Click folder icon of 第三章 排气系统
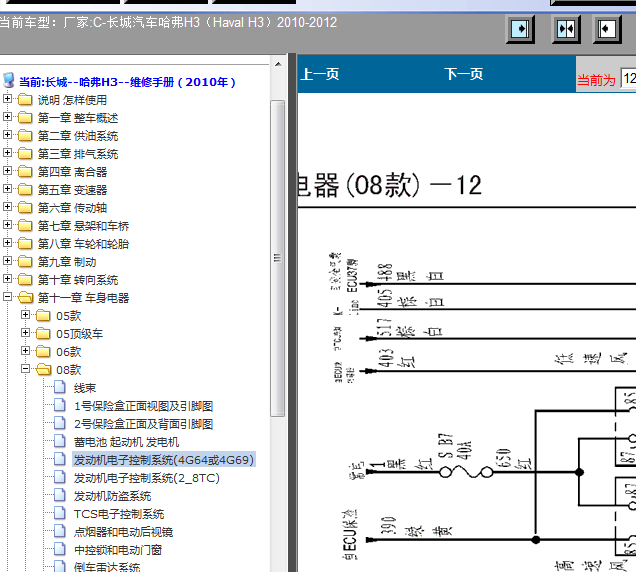The width and height of the screenshot is (636, 572). (25, 153)
